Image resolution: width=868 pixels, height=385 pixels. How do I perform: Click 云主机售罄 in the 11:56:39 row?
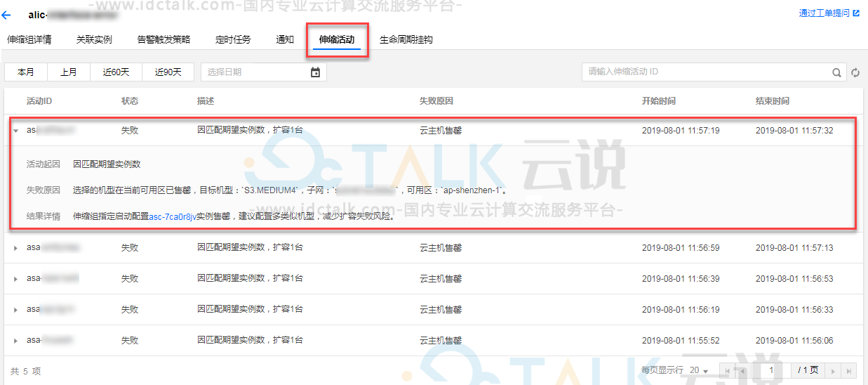(441, 279)
